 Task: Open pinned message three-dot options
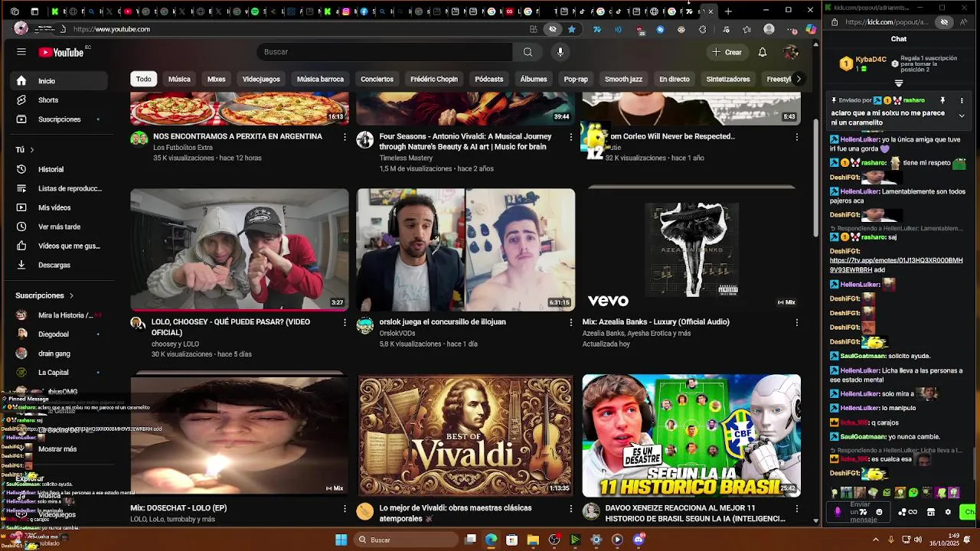pyautogui.click(x=962, y=100)
